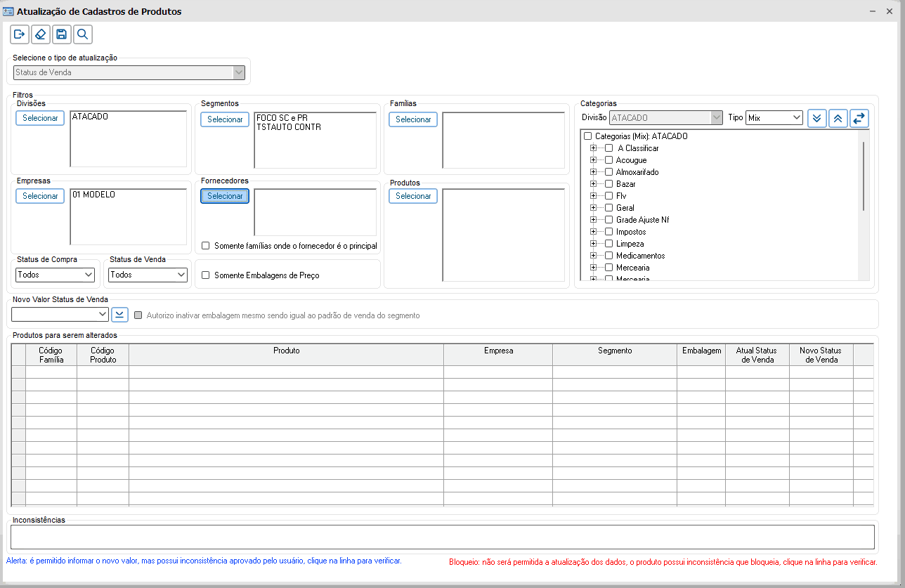Viewport: 905px width, 588px height.
Task: Tick the Bazar category checkbox
Action: pyautogui.click(x=609, y=184)
